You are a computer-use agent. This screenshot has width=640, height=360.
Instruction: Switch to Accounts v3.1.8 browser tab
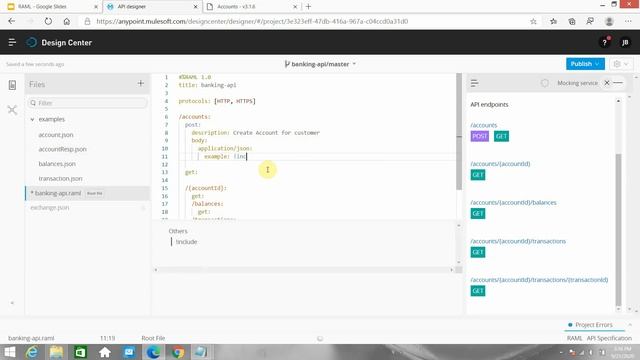[251, 7]
